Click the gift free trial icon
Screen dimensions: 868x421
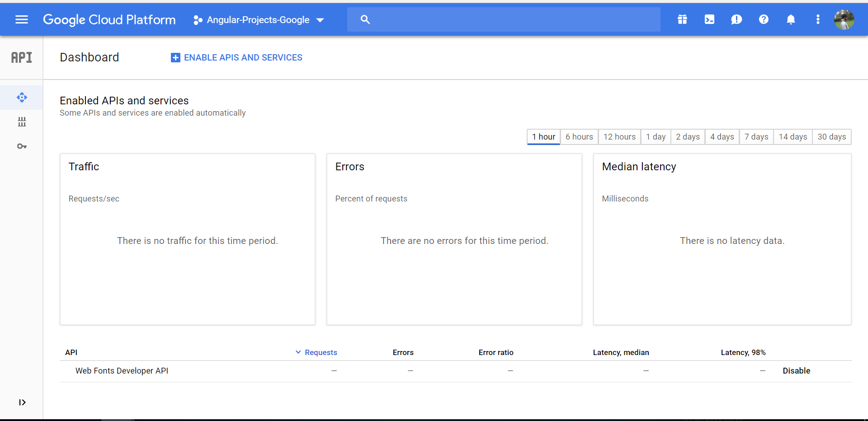pyautogui.click(x=682, y=19)
